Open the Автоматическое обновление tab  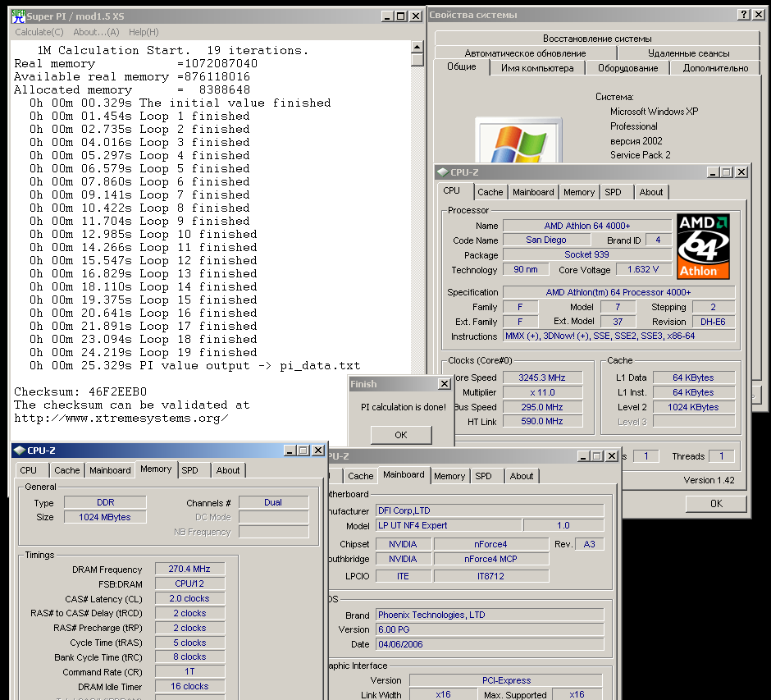coord(525,53)
